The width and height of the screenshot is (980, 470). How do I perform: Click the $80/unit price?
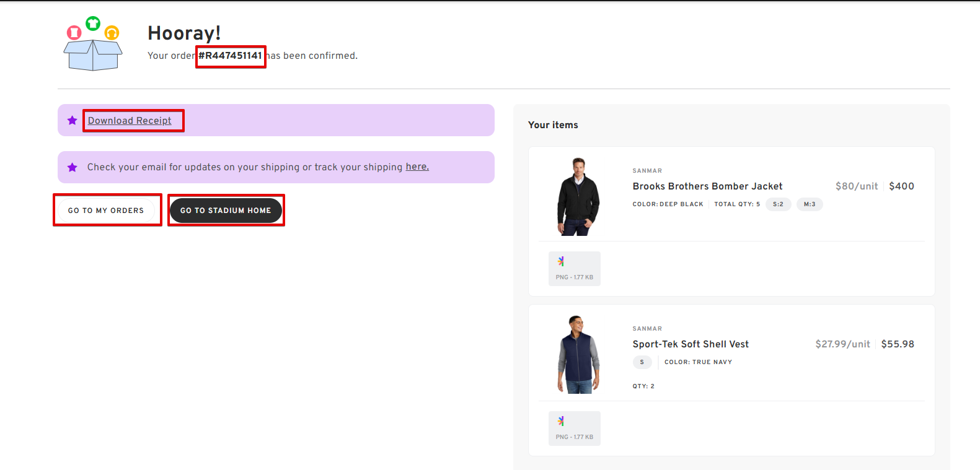(857, 186)
